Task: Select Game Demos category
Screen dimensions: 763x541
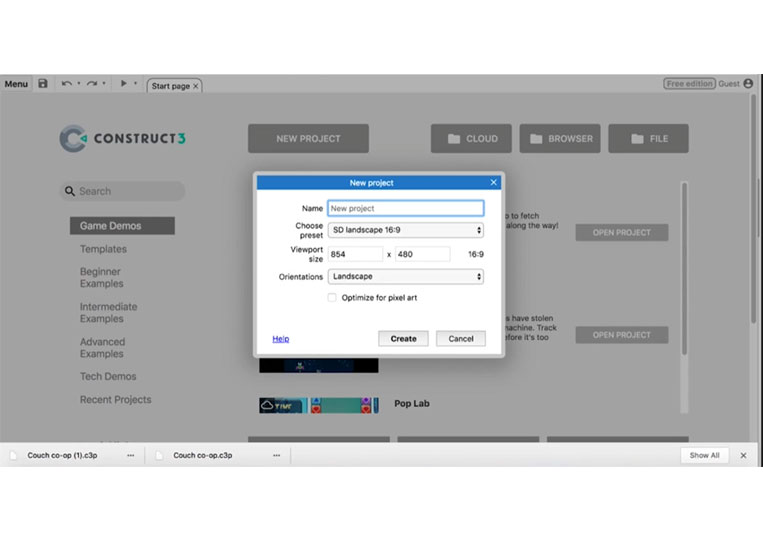Action: click(x=122, y=226)
